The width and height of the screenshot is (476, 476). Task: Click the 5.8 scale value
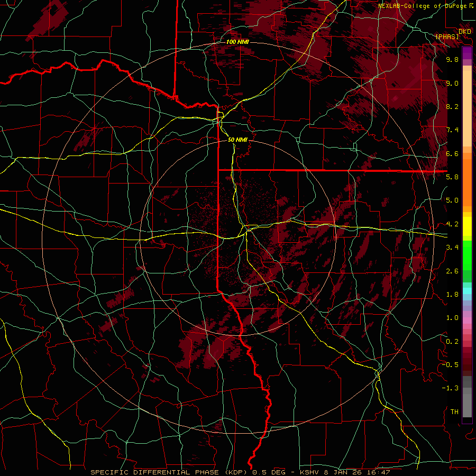(x=452, y=177)
